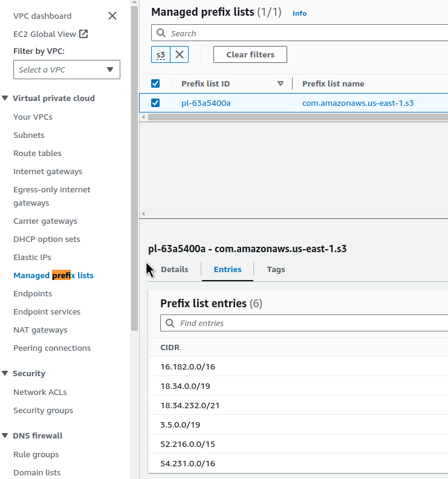Click left arrow of table horizontal scrollbar

coord(143,117)
